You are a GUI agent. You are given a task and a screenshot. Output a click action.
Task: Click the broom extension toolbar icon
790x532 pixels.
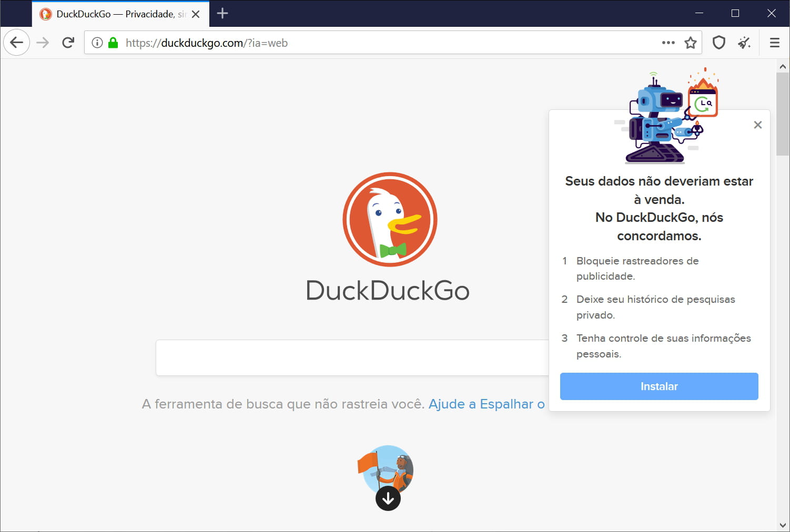click(744, 43)
